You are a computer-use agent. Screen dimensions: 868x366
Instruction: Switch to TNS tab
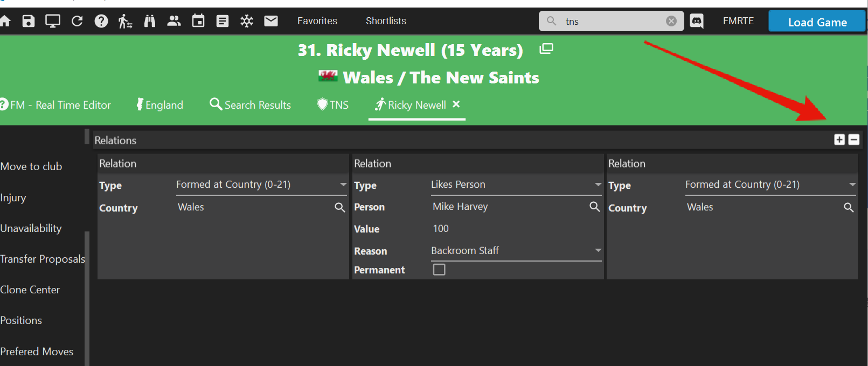tap(333, 105)
